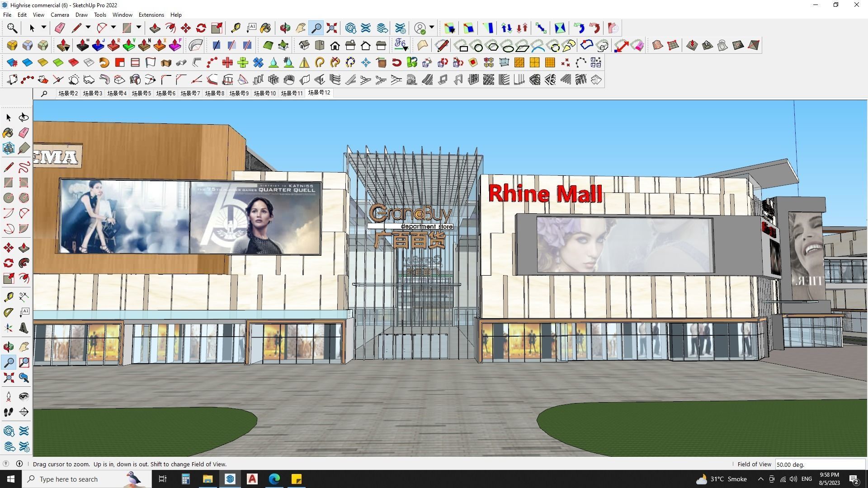The image size is (868, 488).
Task: Select the Sandbox Flip Edge tool
Action: tap(754, 45)
